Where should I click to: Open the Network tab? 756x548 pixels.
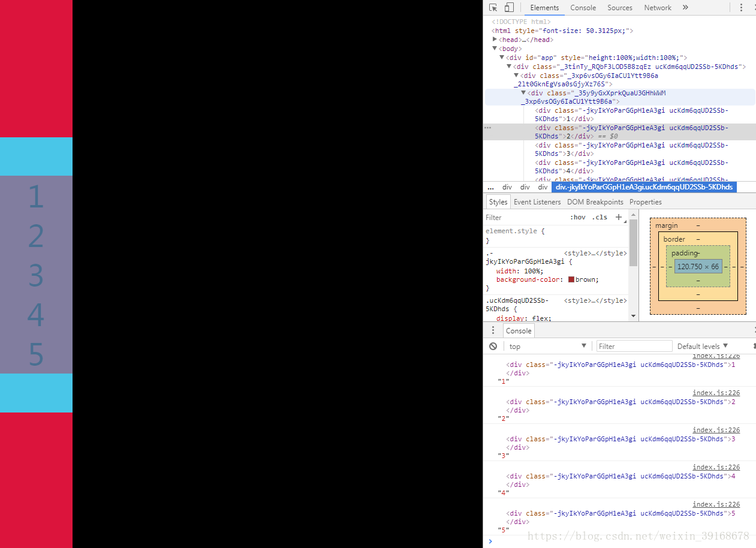(658, 8)
